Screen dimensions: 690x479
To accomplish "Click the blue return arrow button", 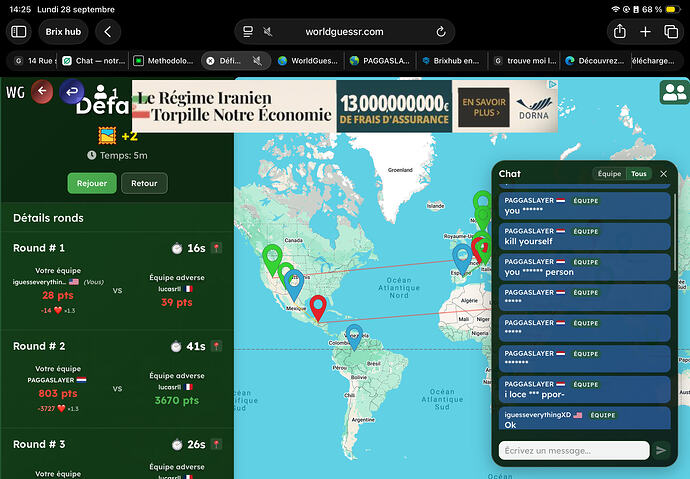I will coord(72,91).
